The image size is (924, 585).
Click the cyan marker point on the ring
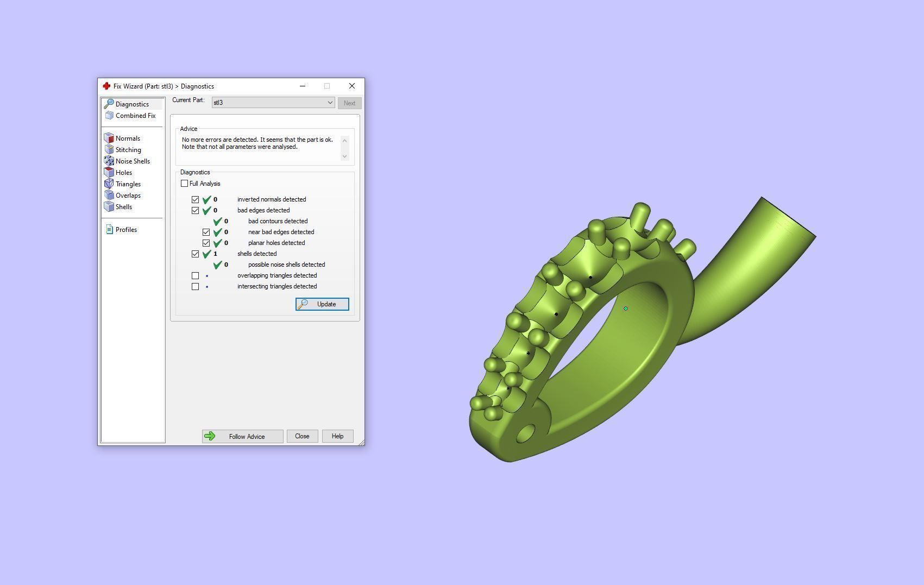click(626, 309)
